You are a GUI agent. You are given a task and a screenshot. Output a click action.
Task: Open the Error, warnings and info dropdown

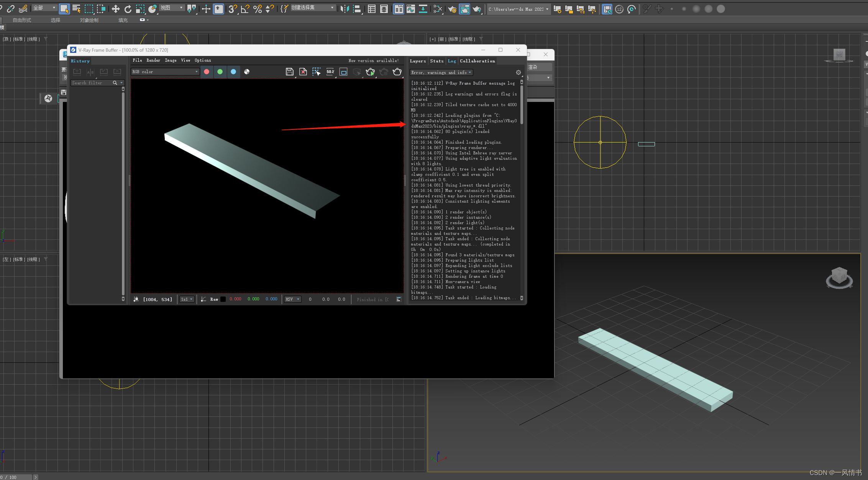(441, 72)
